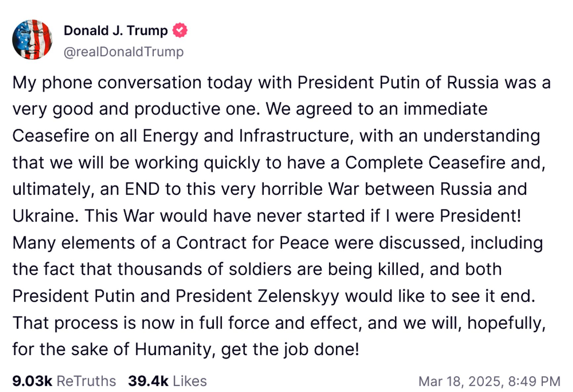573x392 pixels.
Task: View the 9.03k ReTruths count
Action: 32,381
